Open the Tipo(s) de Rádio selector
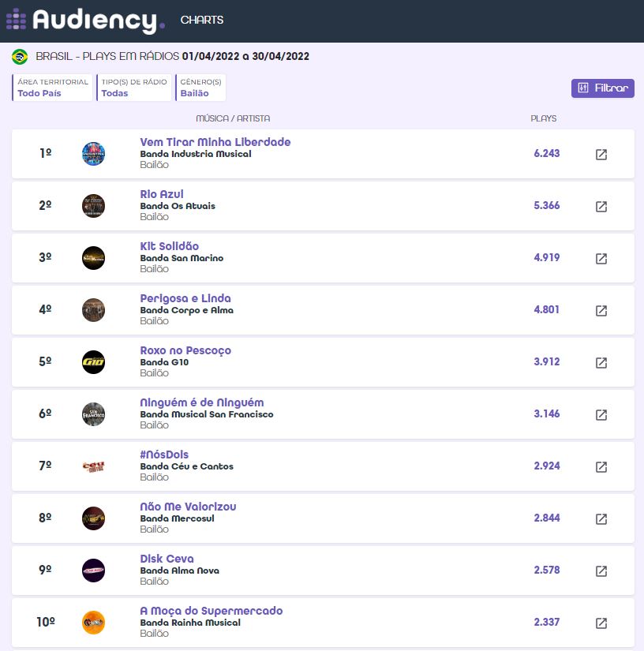Screen dimensions: 644x651 pyautogui.click(x=133, y=88)
